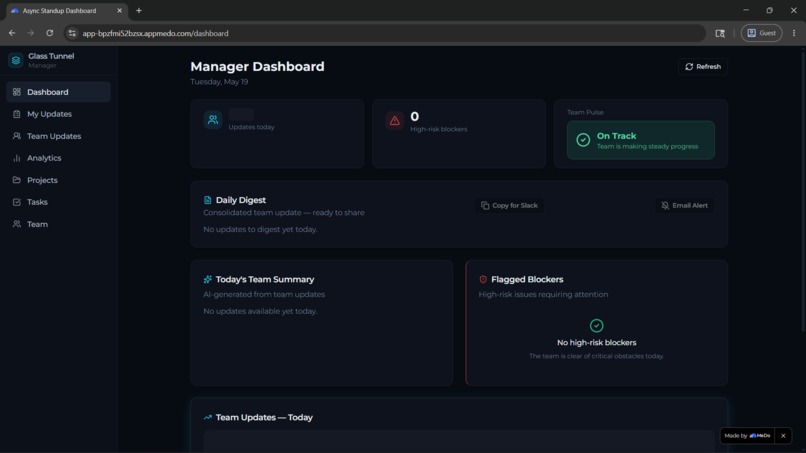Image resolution: width=806 pixels, height=453 pixels.
Task: Click the browser back arrow
Action: point(12,33)
